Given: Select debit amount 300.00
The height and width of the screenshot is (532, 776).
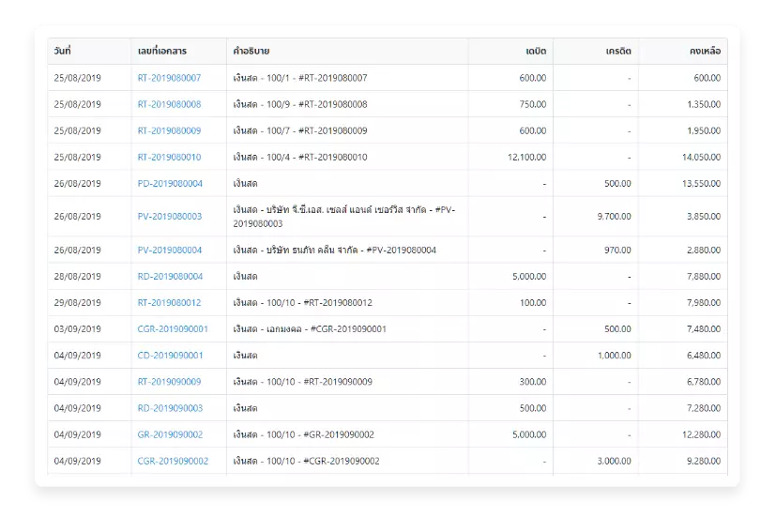Looking at the screenshot, I should click(x=533, y=382).
